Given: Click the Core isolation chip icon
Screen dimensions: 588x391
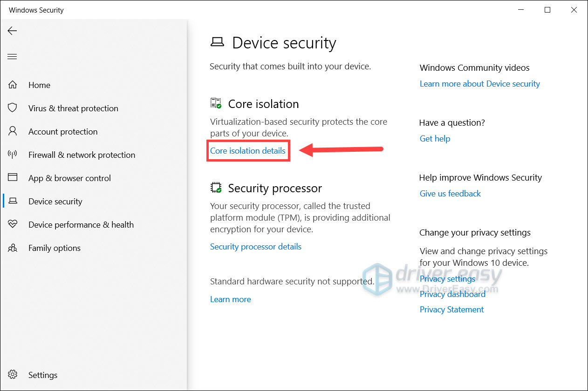Looking at the screenshot, I should point(216,103).
